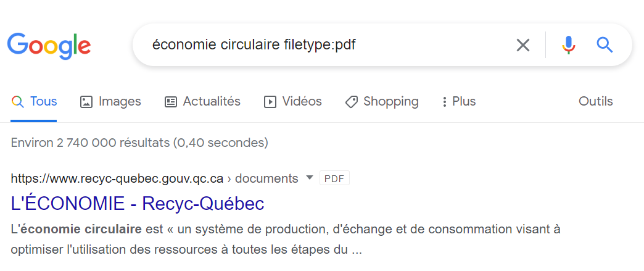The width and height of the screenshot is (644, 271).
Task: Switch to the Images tab label
Action: pos(120,101)
